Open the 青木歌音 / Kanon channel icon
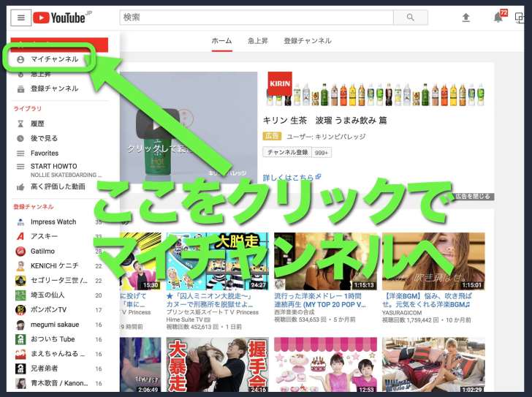The width and height of the screenshot is (532, 397). [x=20, y=383]
